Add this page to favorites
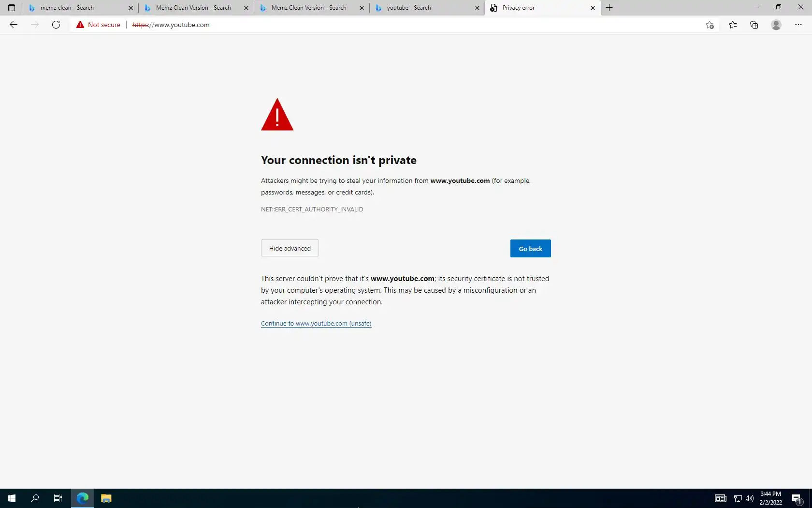812x508 pixels. 710,25
